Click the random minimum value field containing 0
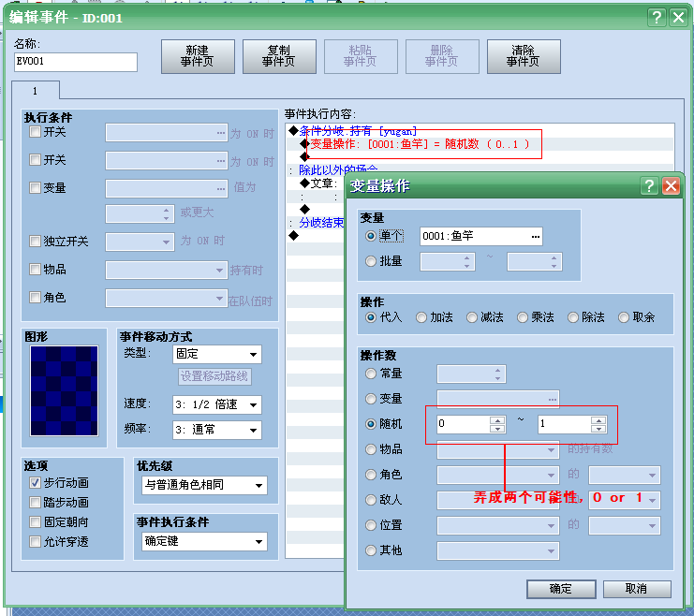This screenshot has height=616, width=694. [x=463, y=424]
